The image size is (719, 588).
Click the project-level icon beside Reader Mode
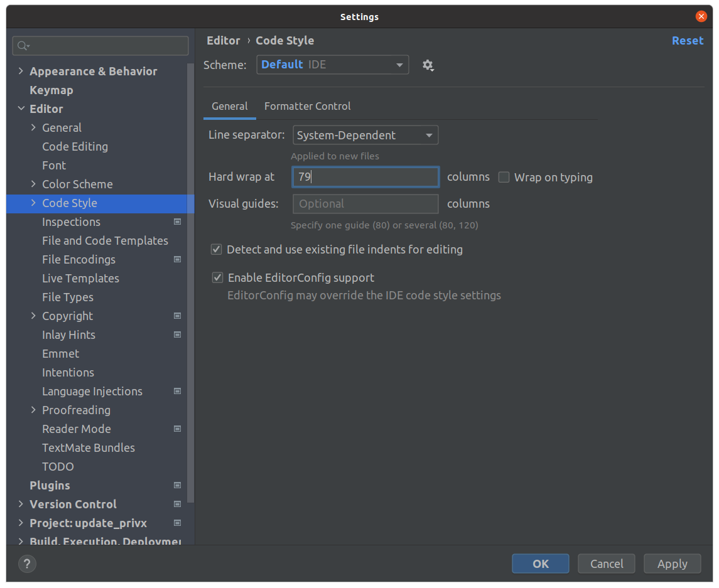178,429
